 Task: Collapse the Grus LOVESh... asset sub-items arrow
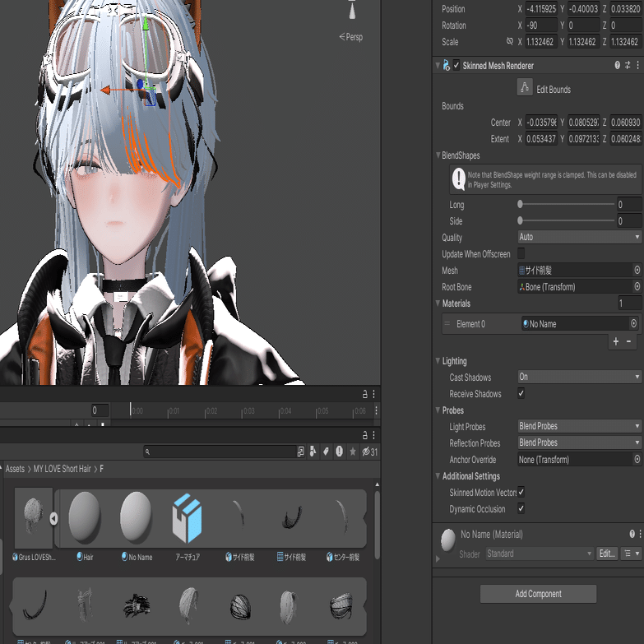click(53, 519)
